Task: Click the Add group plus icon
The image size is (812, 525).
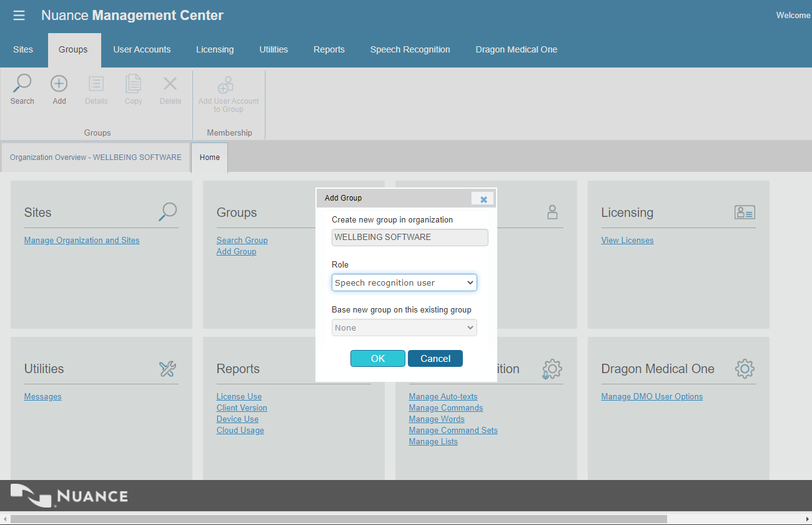Action: (x=59, y=84)
